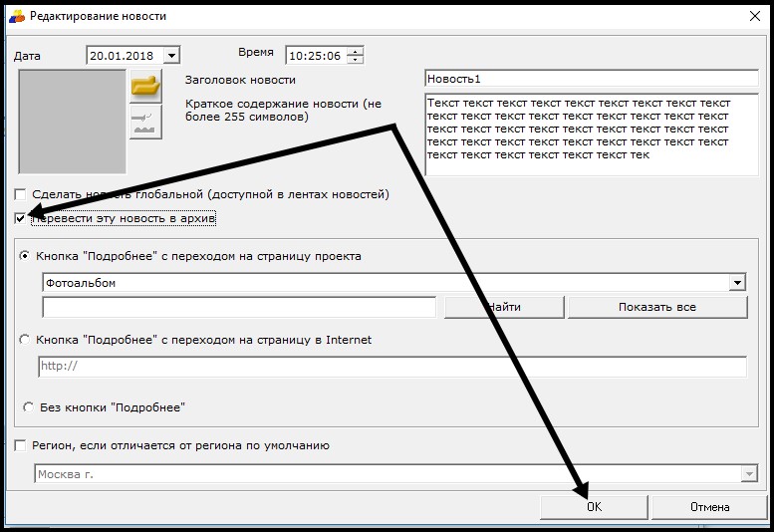Select 'Без кнопки Подробнее' radio option
774x532 pixels.
pos(29,406)
